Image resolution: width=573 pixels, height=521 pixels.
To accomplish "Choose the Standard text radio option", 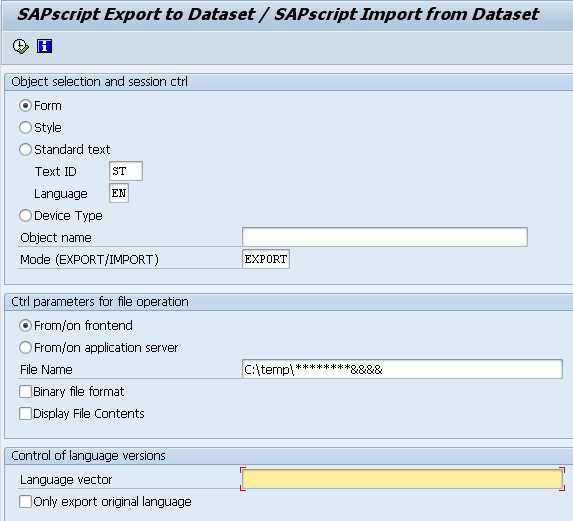I will [25, 149].
